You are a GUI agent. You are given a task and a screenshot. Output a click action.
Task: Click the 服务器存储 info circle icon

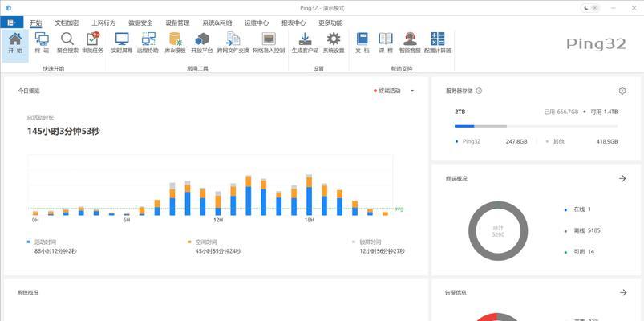[479, 91]
